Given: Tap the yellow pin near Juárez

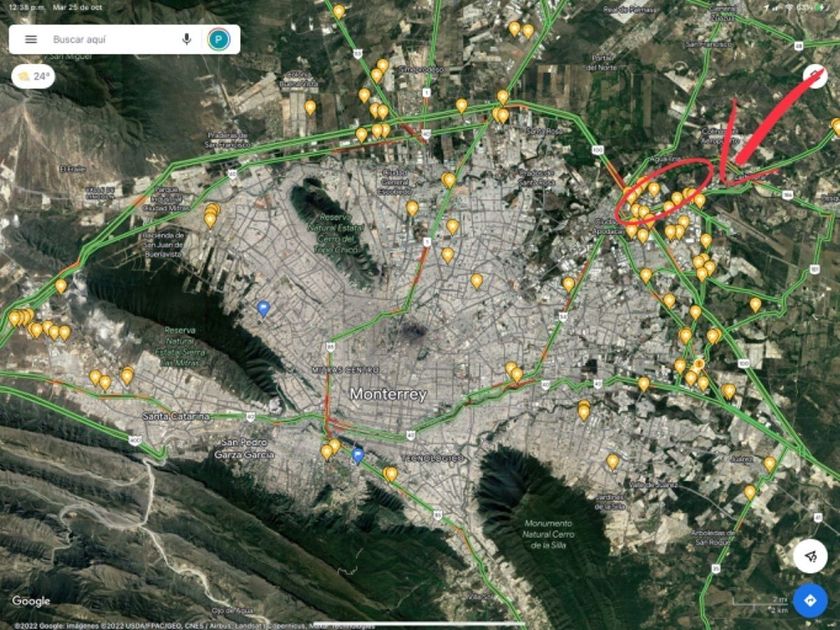Looking at the screenshot, I should 769,463.
